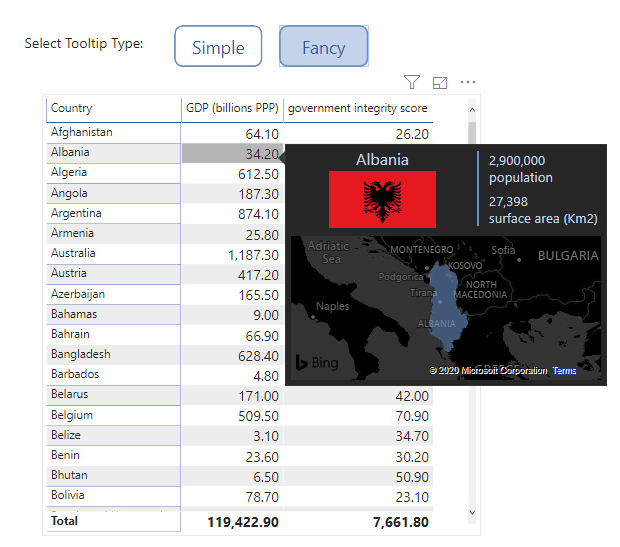Image resolution: width=620 pixels, height=547 pixels.
Task: Click Belgium's integrity score 70.90
Action: click(411, 415)
